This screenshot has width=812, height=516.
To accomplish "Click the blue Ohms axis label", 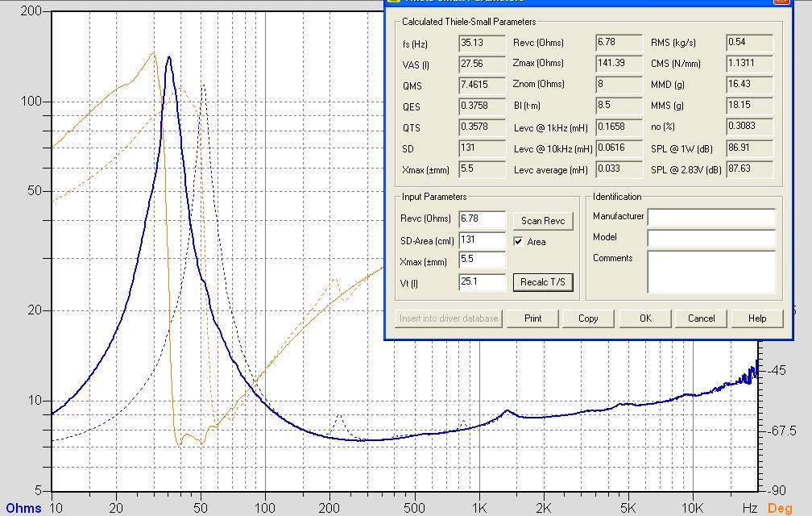I will click(x=23, y=508).
